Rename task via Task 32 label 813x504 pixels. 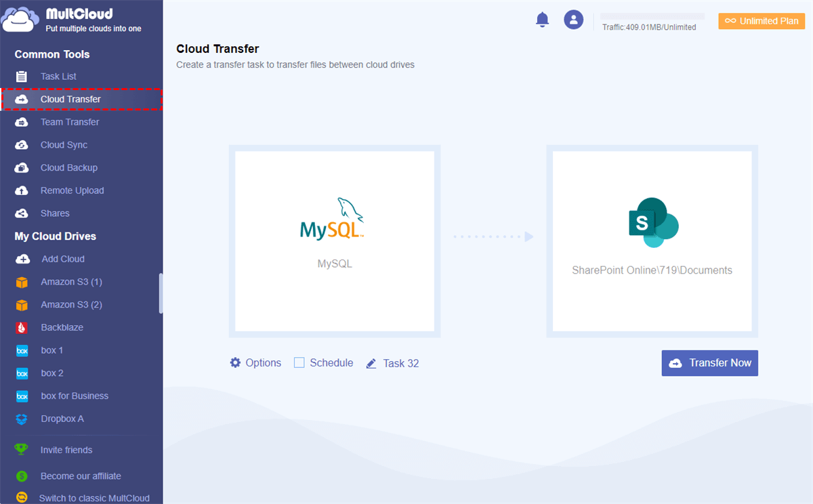401,363
